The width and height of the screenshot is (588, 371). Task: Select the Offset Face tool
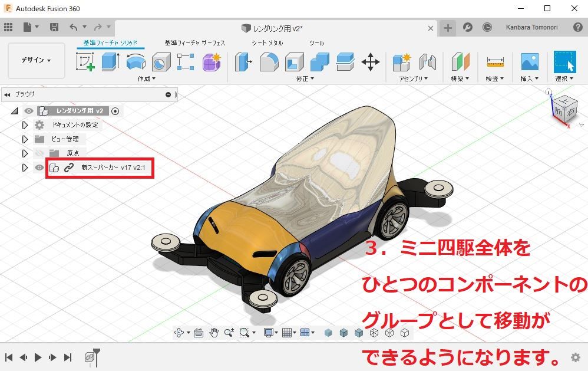345,61
